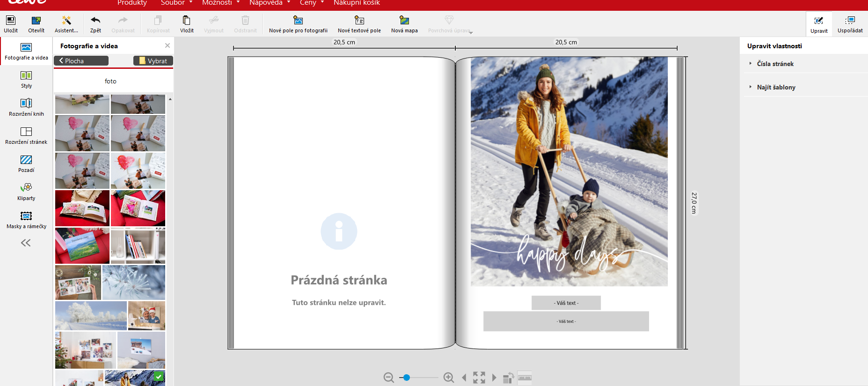Zoom out with minus magnifier
This screenshot has height=386, width=868.
[388, 378]
